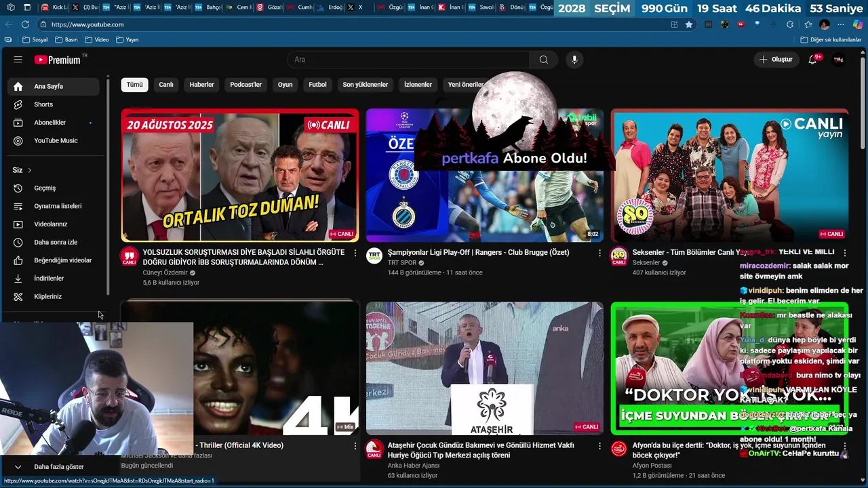Screen dimensions: 868x488
Task: Open the Anka Haber Ajansı channel link
Action: click(414, 466)
